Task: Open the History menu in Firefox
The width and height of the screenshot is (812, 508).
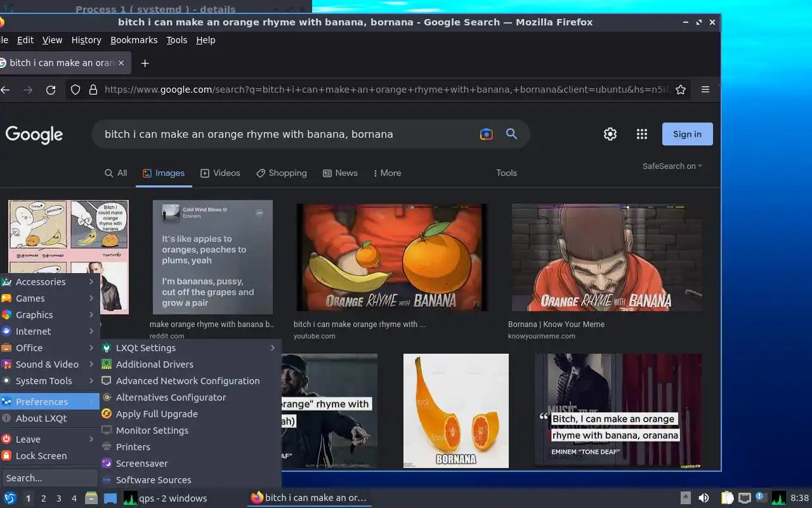Action: click(x=86, y=40)
